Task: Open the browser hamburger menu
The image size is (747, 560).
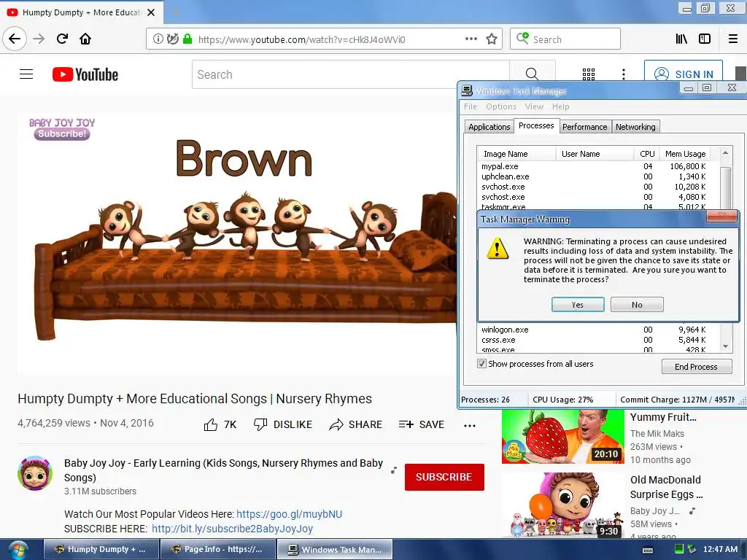Action: point(732,39)
